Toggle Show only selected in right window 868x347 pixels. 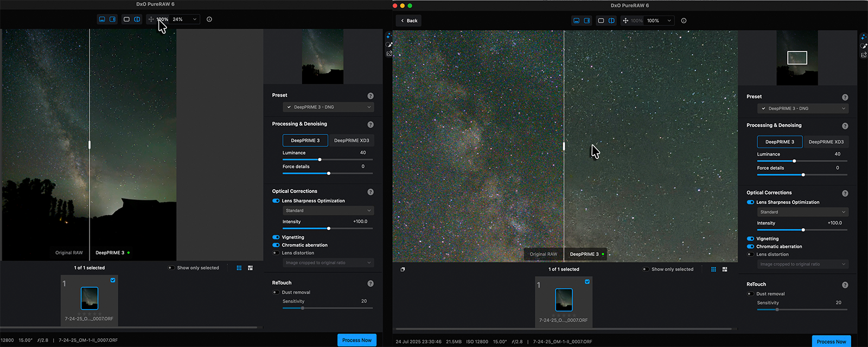[646, 269]
